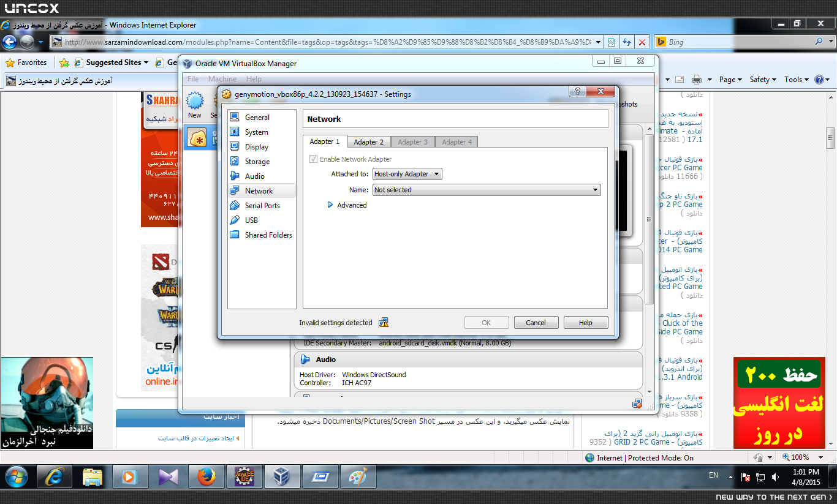
Task: Open the Bing search provider dropdown
Action: 830,42
